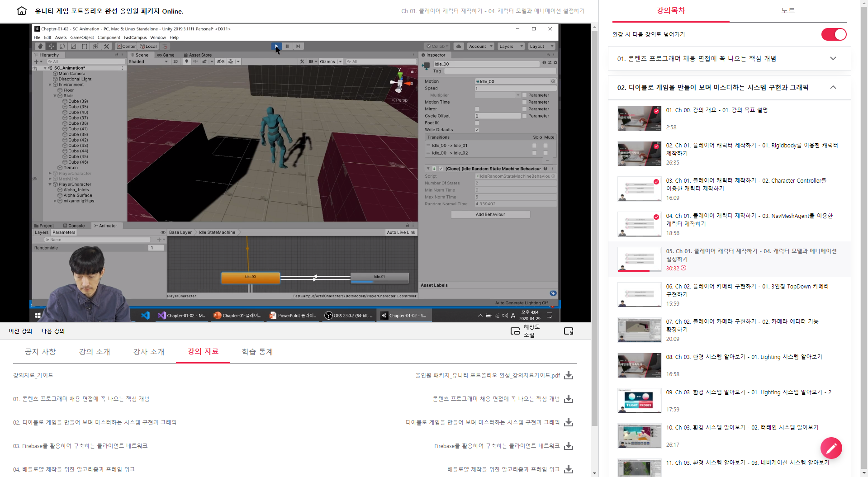Image resolution: width=868 pixels, height=477 pixels.
Task: Expand section 01 콘텐츠 프로그래머 chevron
Action: click(833, 58)
